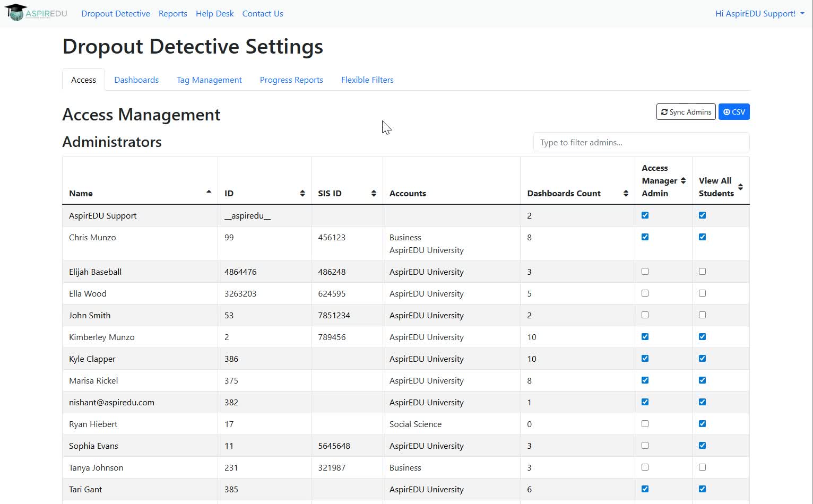Uncheck Access Manager Admin for Tari Gant
The image size is (813, 504).
click(x=645, y=489)
